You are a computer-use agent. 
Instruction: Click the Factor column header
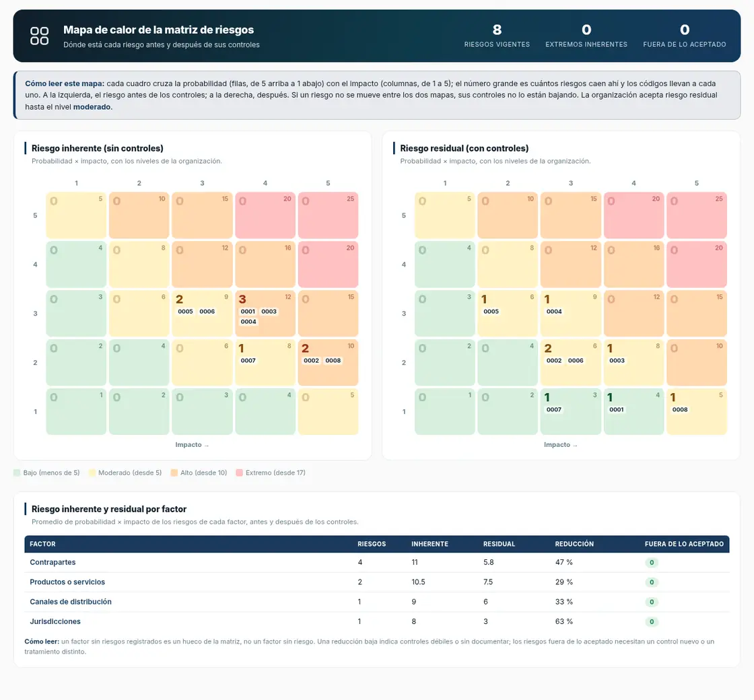pos(43,544)
